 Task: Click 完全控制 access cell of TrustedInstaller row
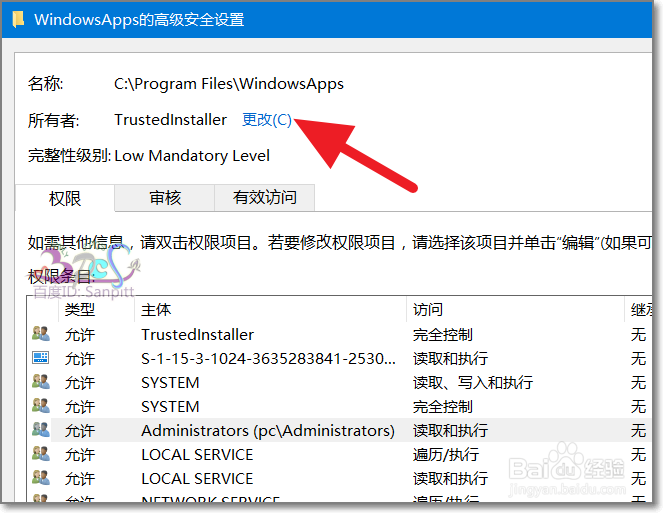[x=443, y=335]
